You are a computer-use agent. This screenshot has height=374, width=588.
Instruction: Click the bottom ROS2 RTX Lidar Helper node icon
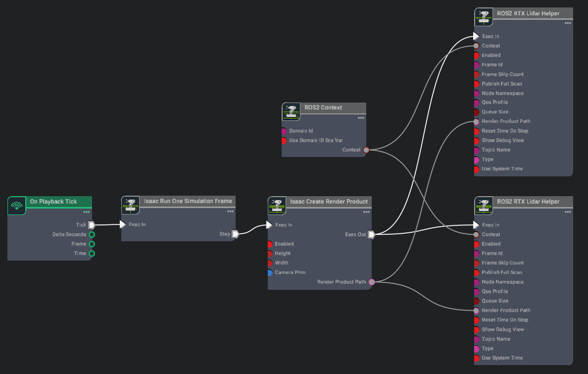tap(484, 206)
